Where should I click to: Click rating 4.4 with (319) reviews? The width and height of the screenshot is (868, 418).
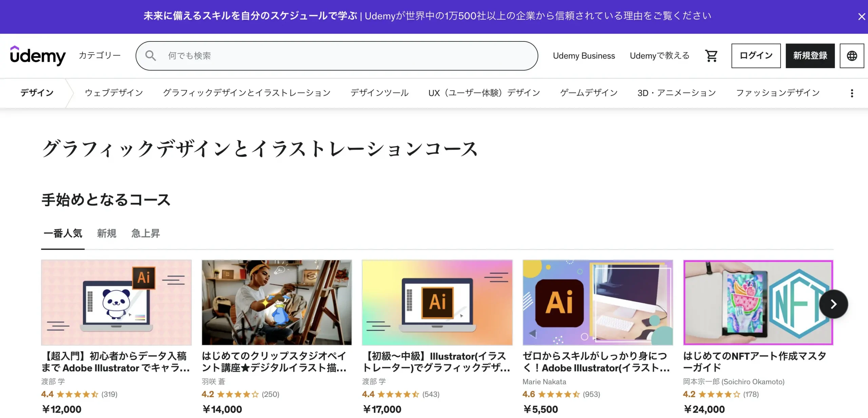point(79,394)
